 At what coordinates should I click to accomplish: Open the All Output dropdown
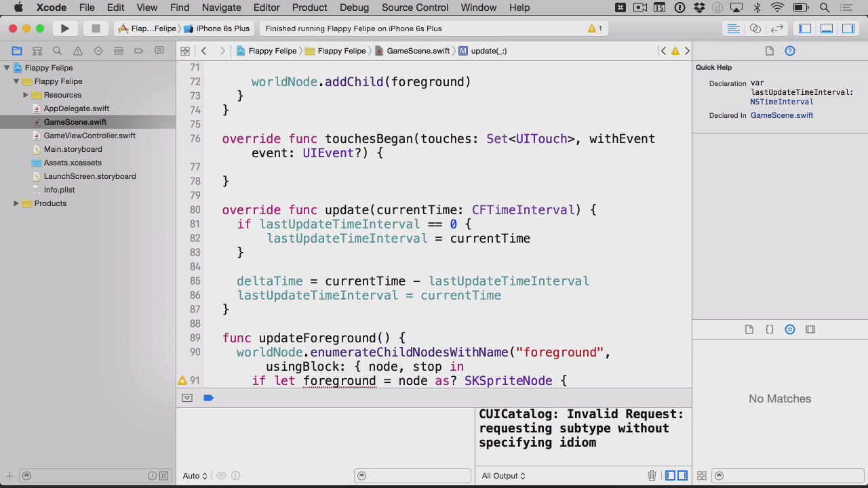point(503,476)
